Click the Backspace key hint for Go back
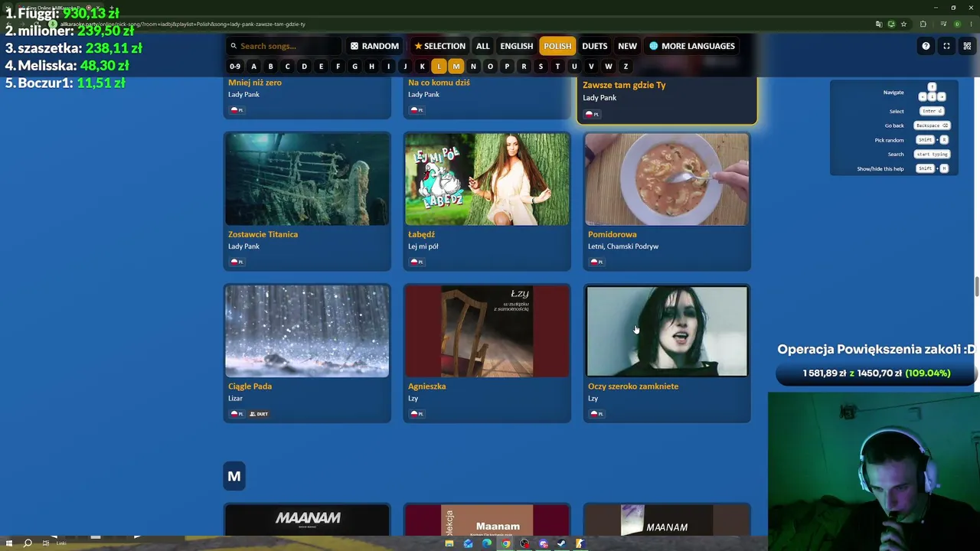The image size is (980, 551). pyautogui.click(x=932, y=126)
